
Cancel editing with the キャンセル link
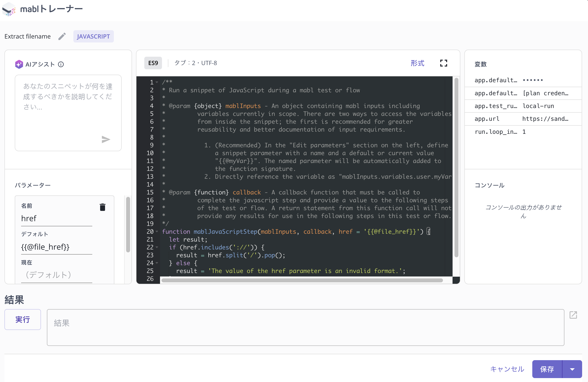coord(507,369)
